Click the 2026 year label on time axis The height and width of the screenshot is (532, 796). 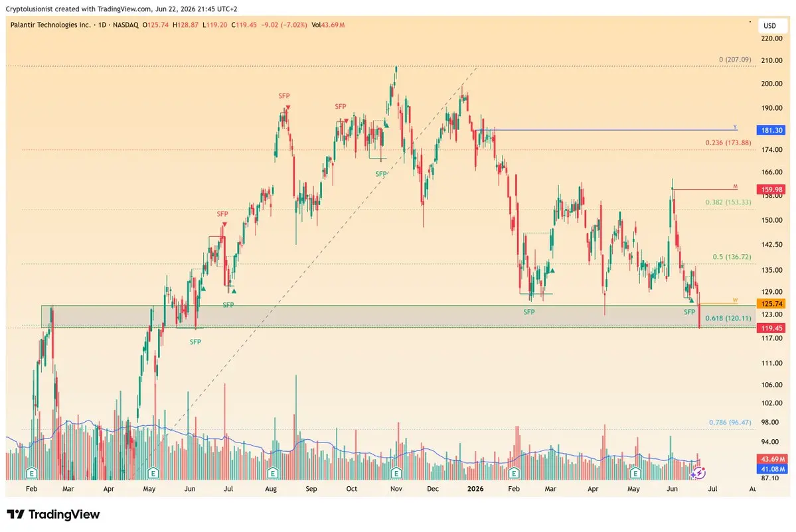(475, 489)
